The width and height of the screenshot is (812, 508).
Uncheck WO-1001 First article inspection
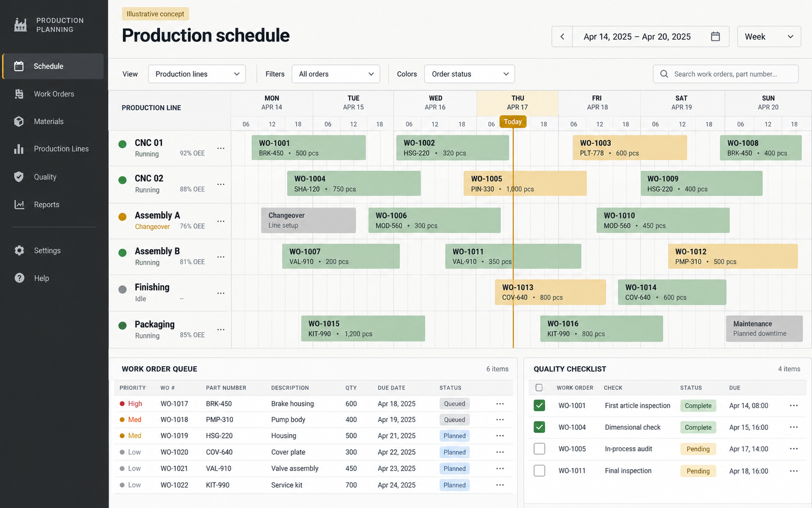(x=539, y=406)
